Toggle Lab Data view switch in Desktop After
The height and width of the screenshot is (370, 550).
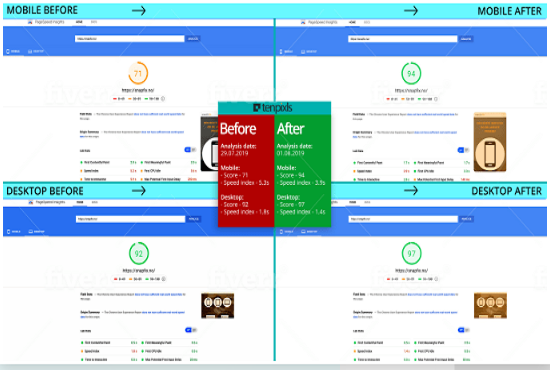pyautogui.click(x=464, y=330)
